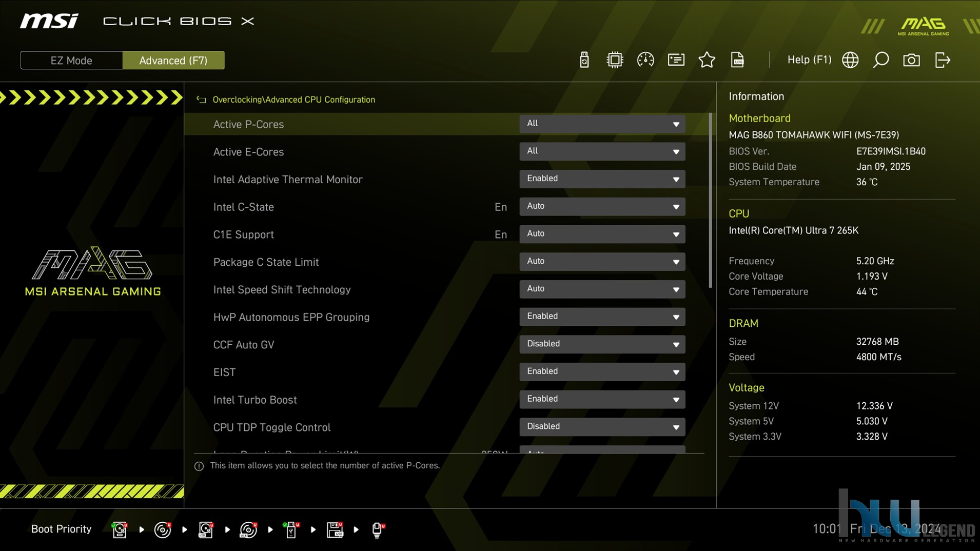
Task: Go back using the breadcrumb return arrow
Action: tap(201, 100)
